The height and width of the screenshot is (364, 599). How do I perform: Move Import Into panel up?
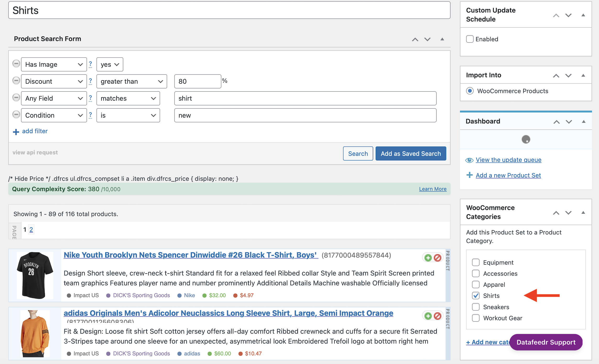[x=556, y=76]
